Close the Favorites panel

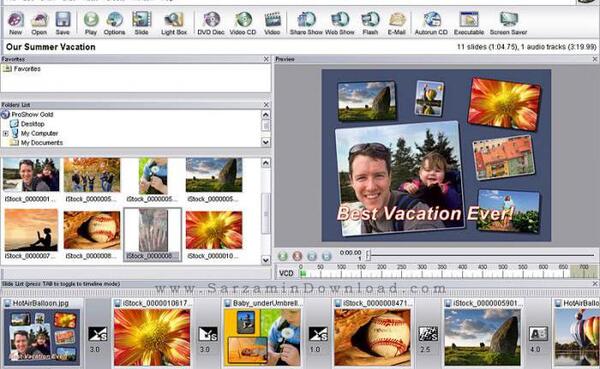pos(266,59)
